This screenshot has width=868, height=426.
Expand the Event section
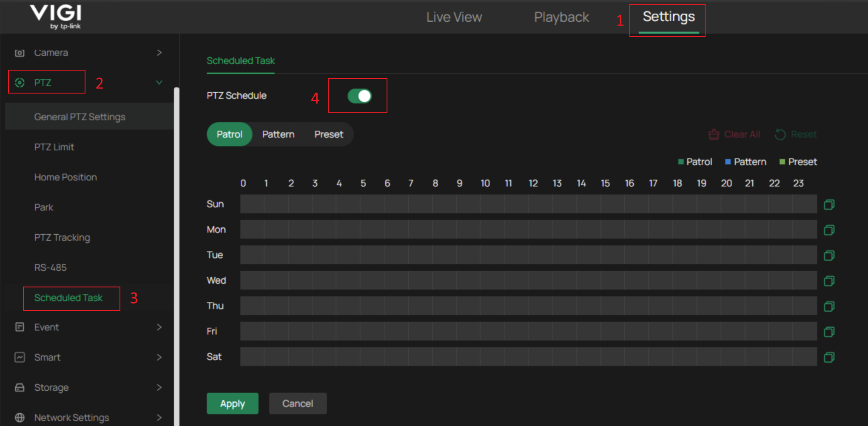(159, 327)
